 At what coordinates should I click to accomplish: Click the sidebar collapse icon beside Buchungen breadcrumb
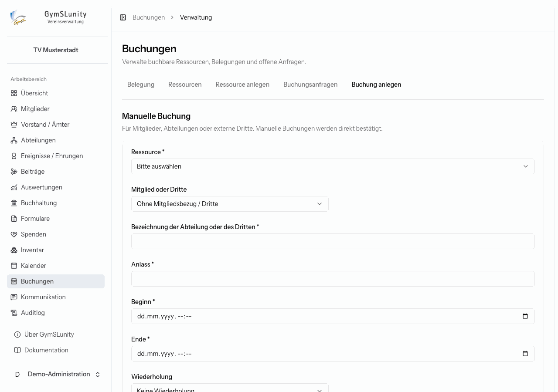pyautogui.click(x=123, y=17)
